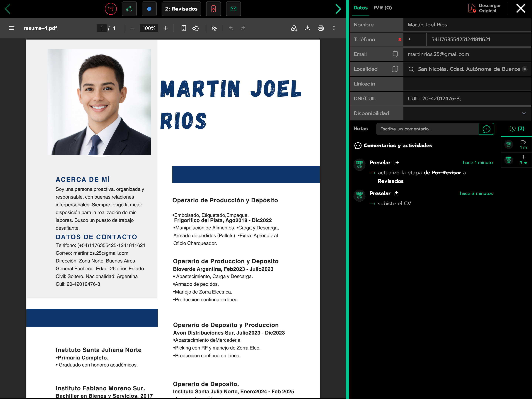Edit the Nombre field 'Martin Joel Rios'
The image size is (532, 399).
click(x=467, y=25)
